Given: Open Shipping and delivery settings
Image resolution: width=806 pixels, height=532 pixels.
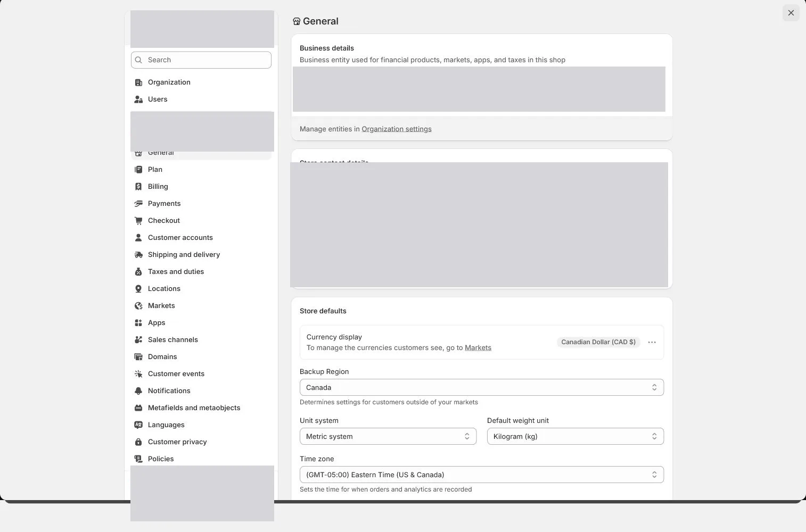Looking at the screenshot, I should pos(201,255).
